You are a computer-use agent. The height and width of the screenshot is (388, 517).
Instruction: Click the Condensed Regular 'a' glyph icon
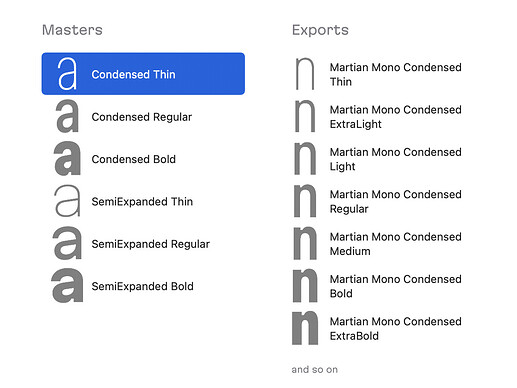coord(67,116)
